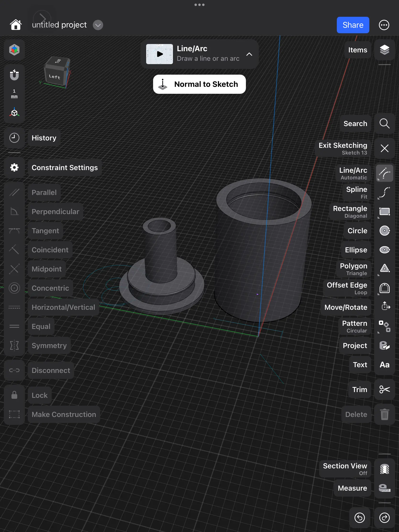Click Normal to Sketch
Image resolution: width=399 pixels, height=532 pixels.
(x=199, y=84)
